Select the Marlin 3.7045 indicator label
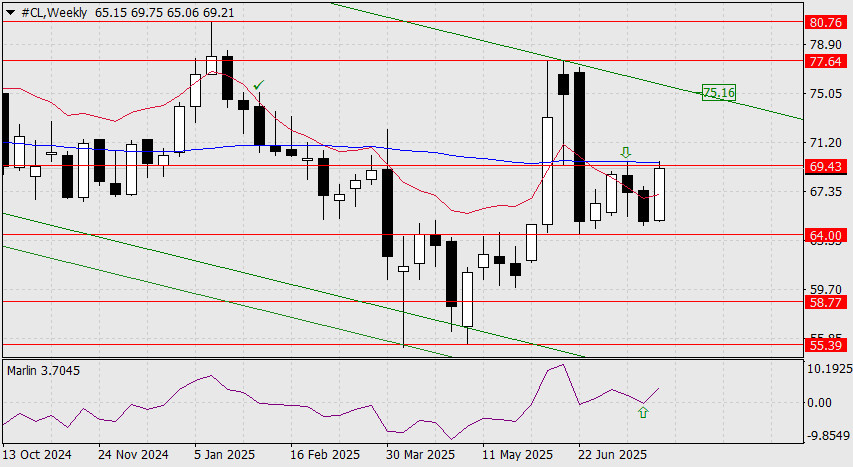Viewport: 853px width, 467px height. tap(44, 371)
